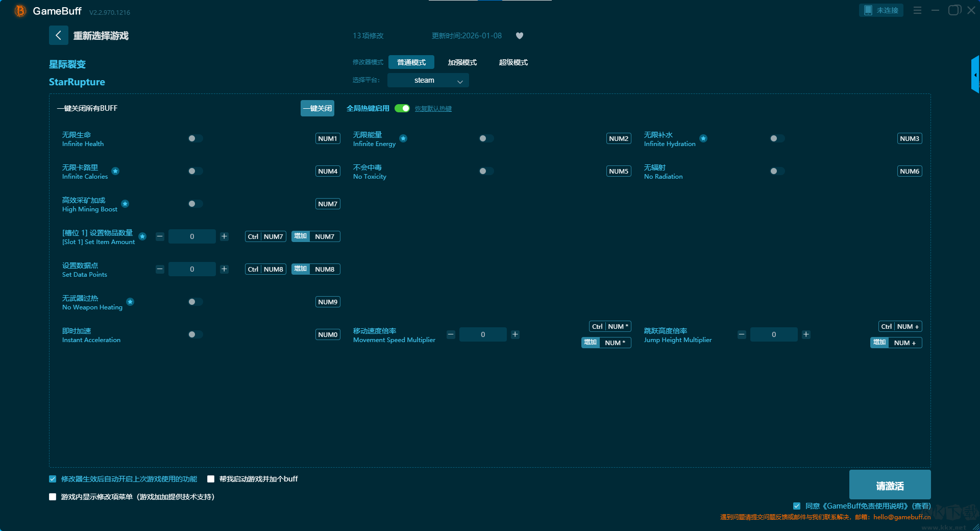The image size is (980, 531).
Task: Disable the 全局热键启用 global hotkey switch
Action: 402,108
